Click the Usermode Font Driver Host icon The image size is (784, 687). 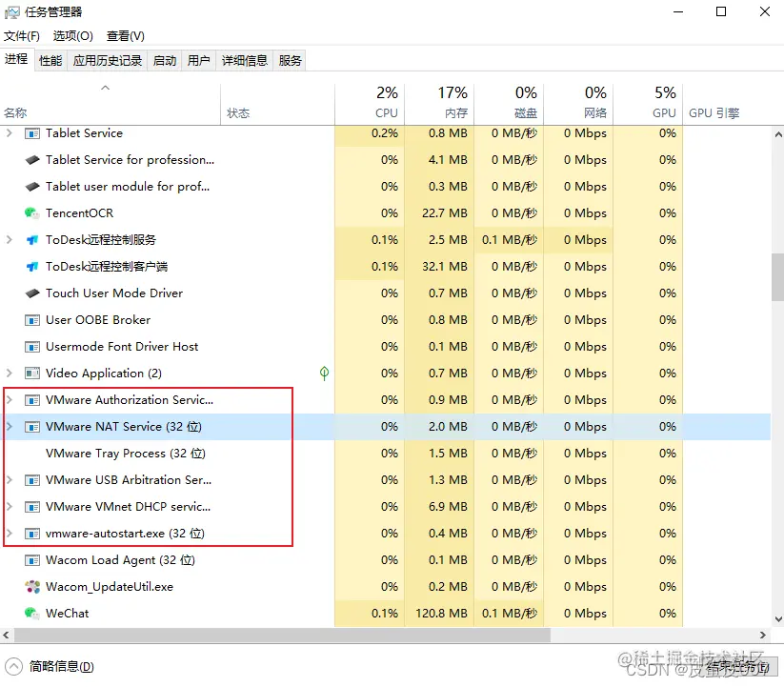[x=32, y=347]
